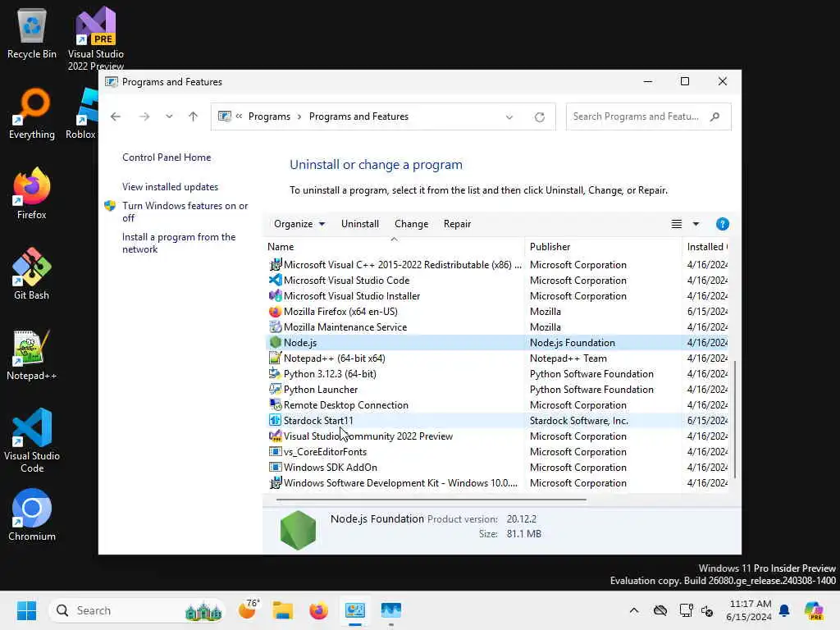Click the Python 3.12.3 list icon
Viewport: 840px width, 630px height.
pyautogui.click(x=276, y=373)
